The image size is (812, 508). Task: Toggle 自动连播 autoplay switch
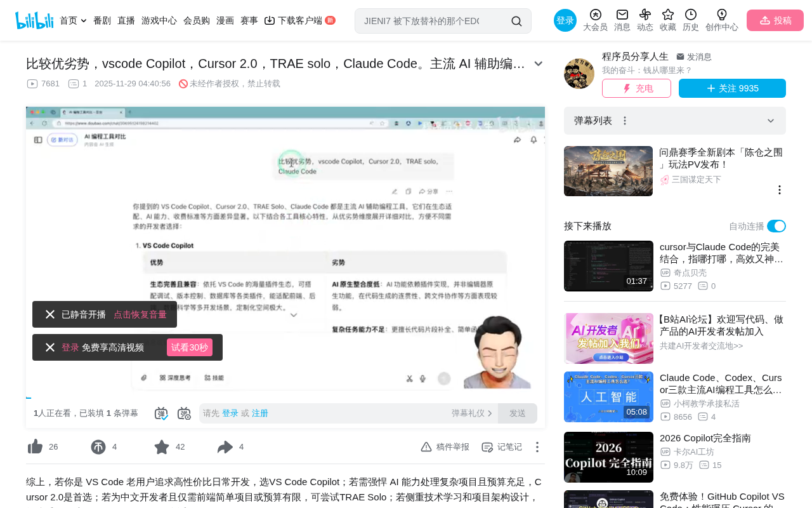(776, 226)
